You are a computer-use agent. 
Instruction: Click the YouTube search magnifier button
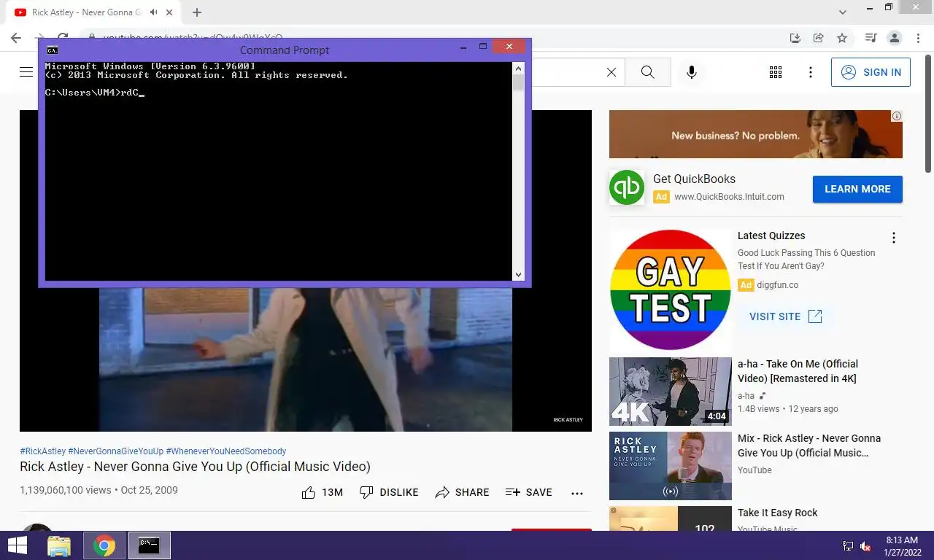(647, 72)
